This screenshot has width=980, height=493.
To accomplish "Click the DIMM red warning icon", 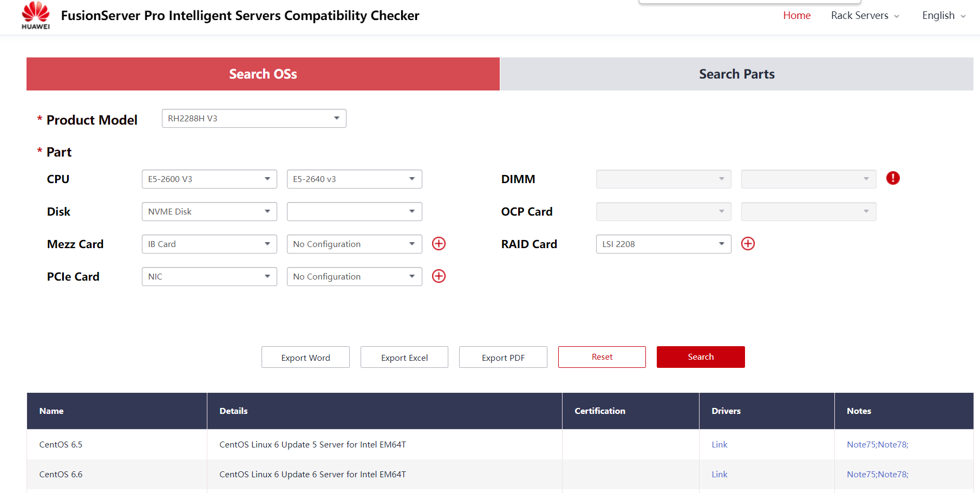I will coord(893,178).
